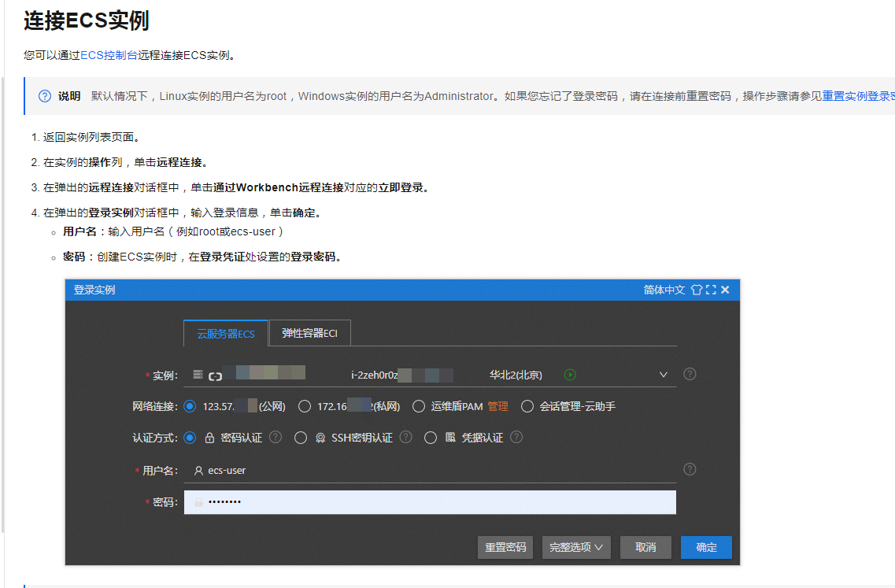The height and width of the screenshot is (588, 895).
Task: Click the help icon beside 用户名 field
Action: (690, 469)
